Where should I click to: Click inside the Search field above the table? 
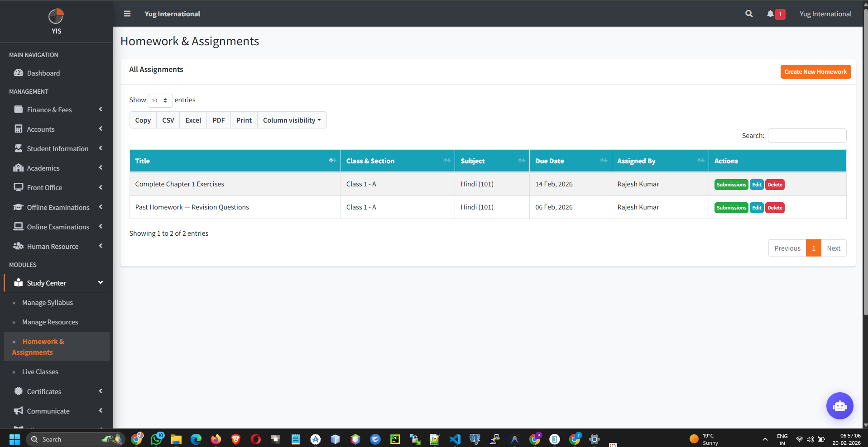806,135
